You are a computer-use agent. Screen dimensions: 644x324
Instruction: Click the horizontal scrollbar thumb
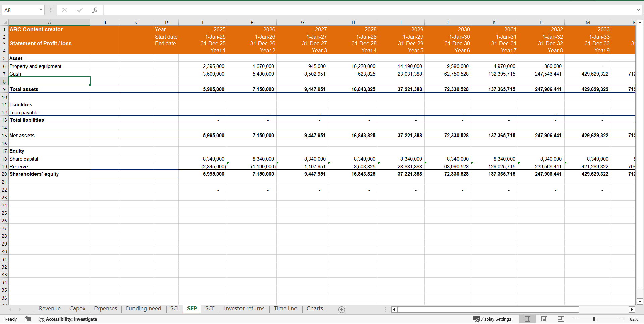pyautogui.click(x=488, y=309)
